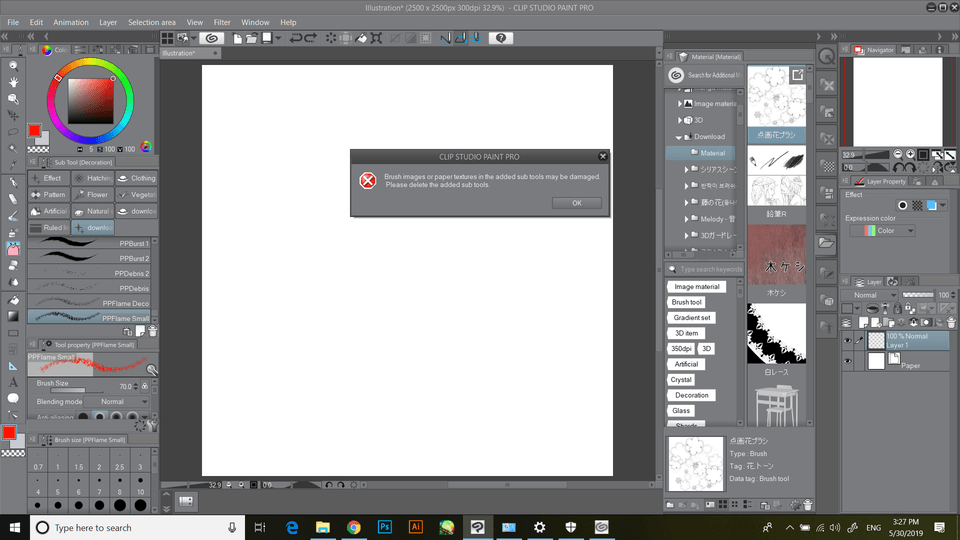The image size is (960, 540).
Task: Switch to the Illustration canvas tab
Action: click(190, 53)
